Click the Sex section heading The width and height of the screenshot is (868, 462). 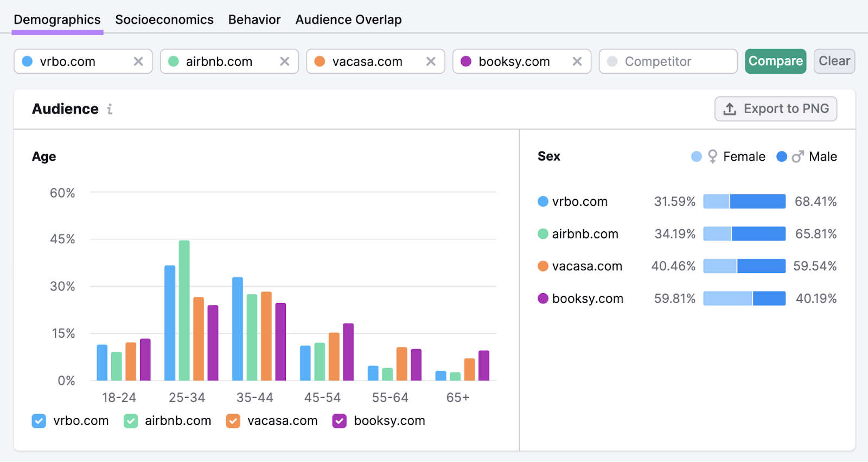tap(549, 156)
